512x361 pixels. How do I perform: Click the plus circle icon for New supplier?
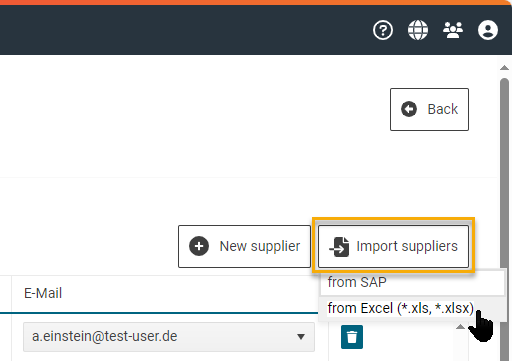tap(199, 246)
